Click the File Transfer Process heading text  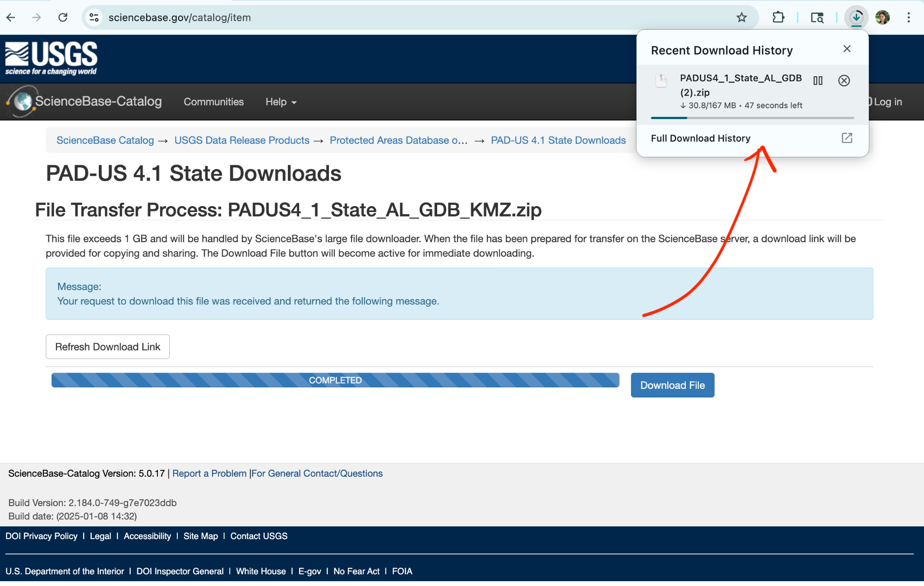[288, 210]
